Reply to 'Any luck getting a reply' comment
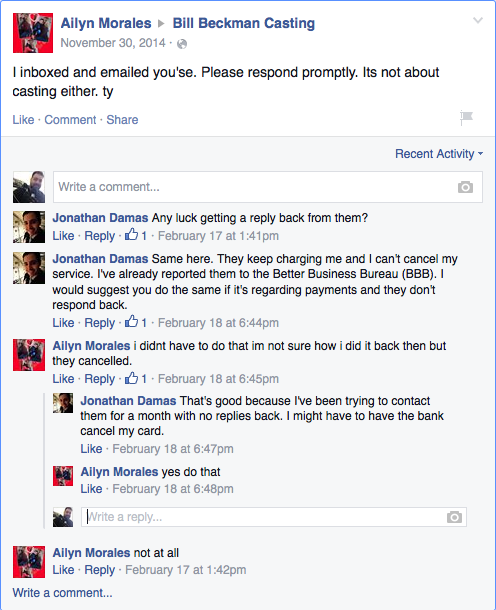Viewport: 496px width, 610px height. click(100, 236)
